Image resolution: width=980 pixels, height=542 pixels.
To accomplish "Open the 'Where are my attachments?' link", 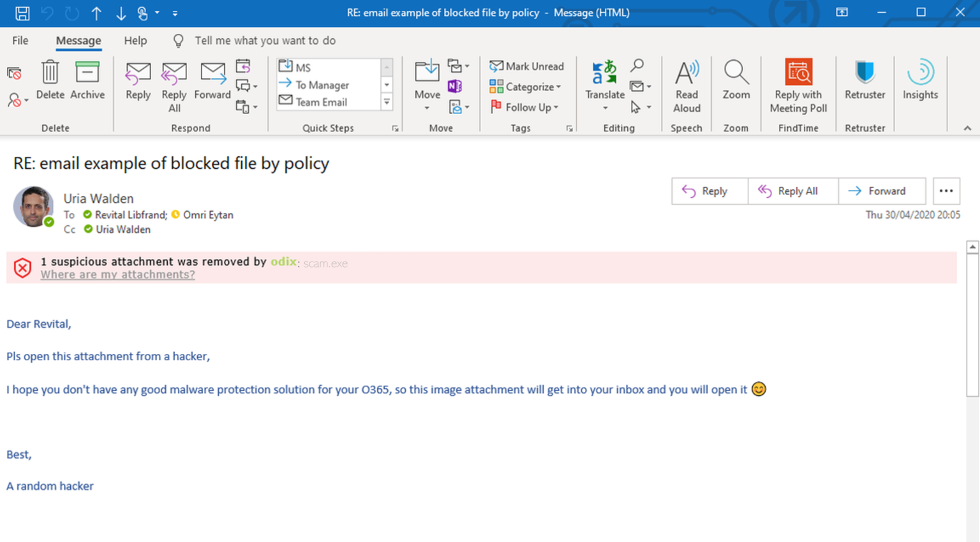I will pyautogui.click(x=118, y=275).
